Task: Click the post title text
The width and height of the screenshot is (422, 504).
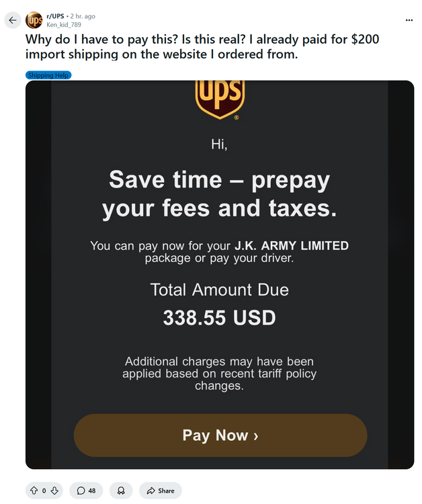Action: [x=202, y=47]
